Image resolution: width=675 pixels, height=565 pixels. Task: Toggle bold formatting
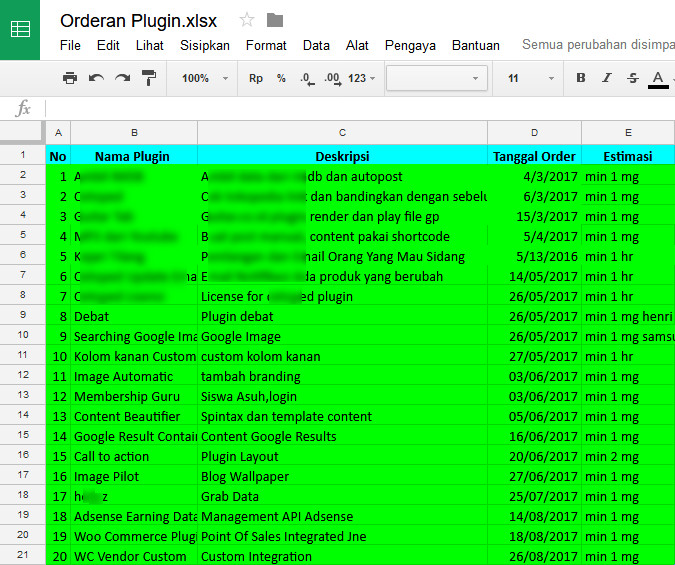[x=581, y=78]
